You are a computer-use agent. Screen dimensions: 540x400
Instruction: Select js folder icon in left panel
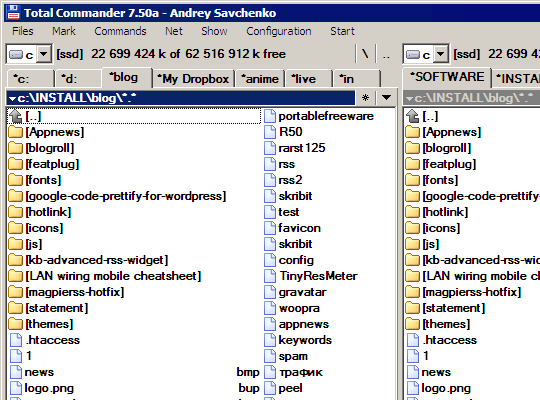point(15,244)
